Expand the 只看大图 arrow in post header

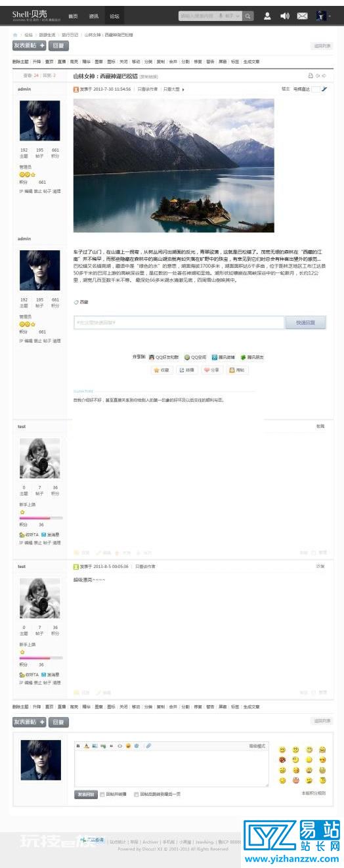(183, 89)
